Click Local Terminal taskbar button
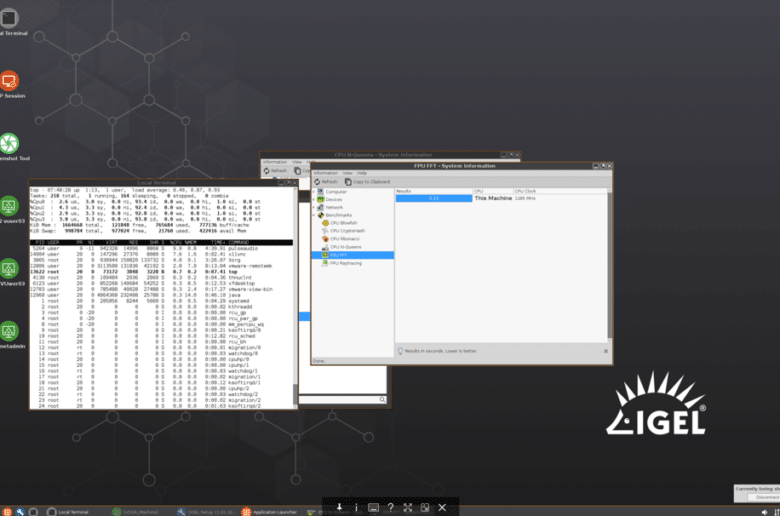Image resolution: width=780 pixels, height=516 pixels. point(68,512)
